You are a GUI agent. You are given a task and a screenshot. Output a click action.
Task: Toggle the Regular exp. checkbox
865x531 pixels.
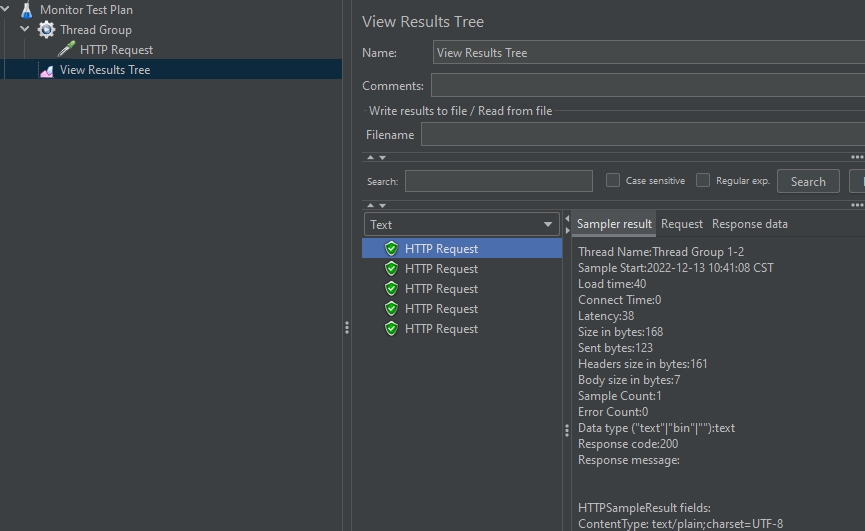point(703,181)
